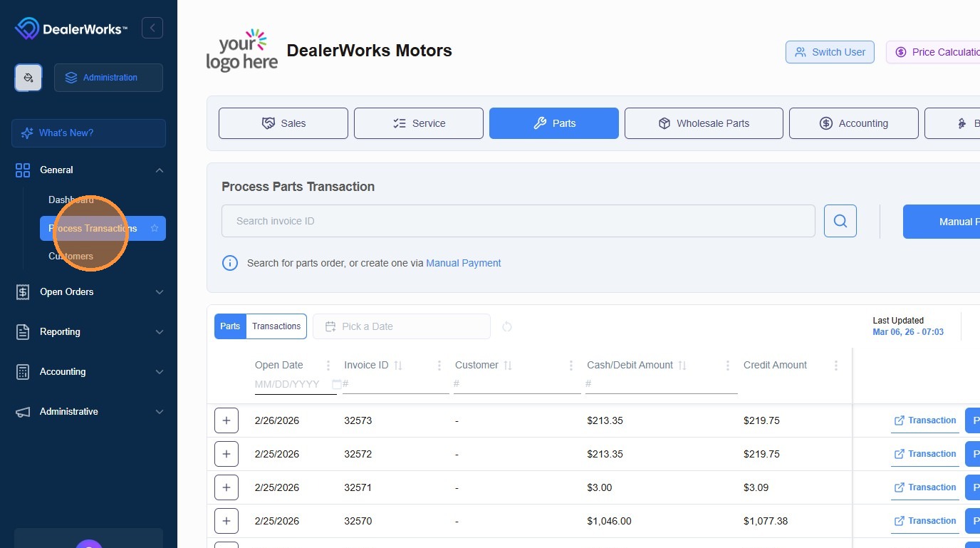Follow the Manual Payment link
This screenshot has height=548, width=980.
464,263
